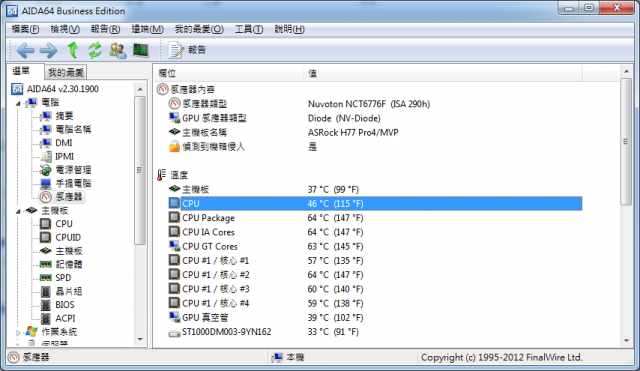Select DMI in the tree
Viewport: 640px width, 371px height.
[x=57, y=143]
